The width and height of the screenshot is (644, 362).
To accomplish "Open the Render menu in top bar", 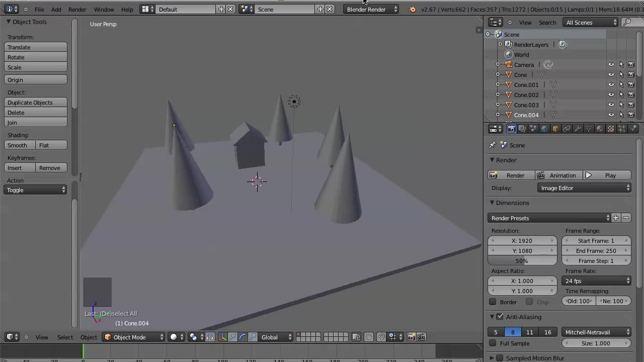I will pyautogui.click(x=77, y=9).
